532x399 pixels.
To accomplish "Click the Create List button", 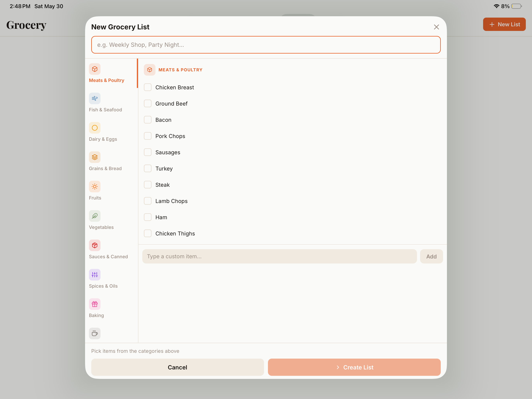I will 354,367.
